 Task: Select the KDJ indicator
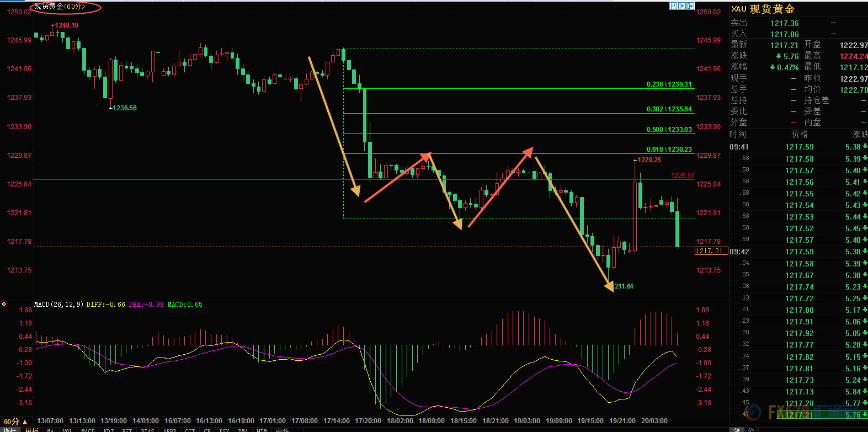point(109,430)
